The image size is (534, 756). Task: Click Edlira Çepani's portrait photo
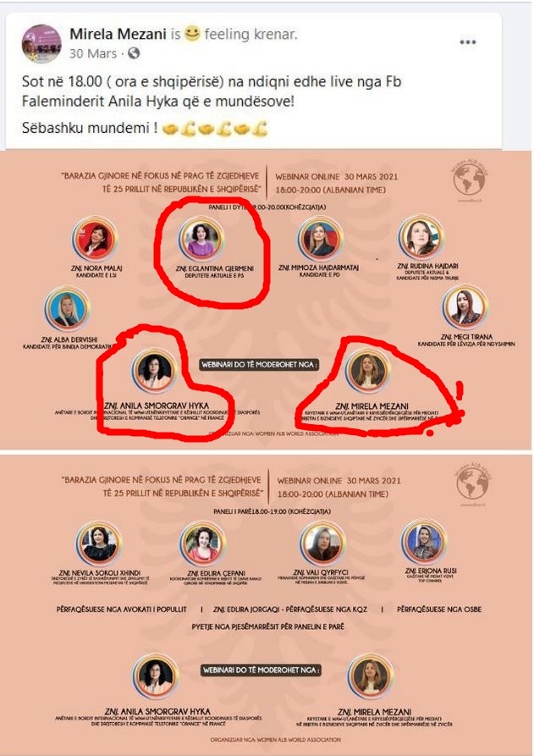pyautogui.click(x=203, y=544)
